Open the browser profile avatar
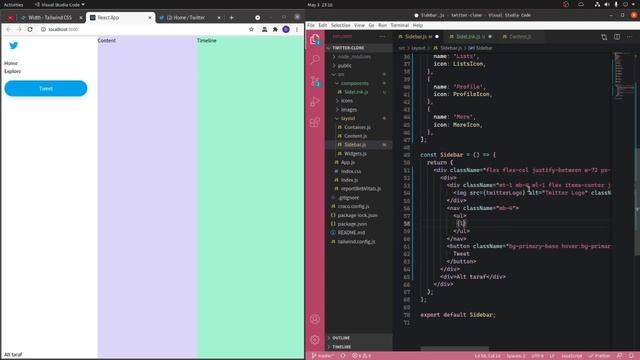This screenshot has height=360, width=640. point(286,29)
